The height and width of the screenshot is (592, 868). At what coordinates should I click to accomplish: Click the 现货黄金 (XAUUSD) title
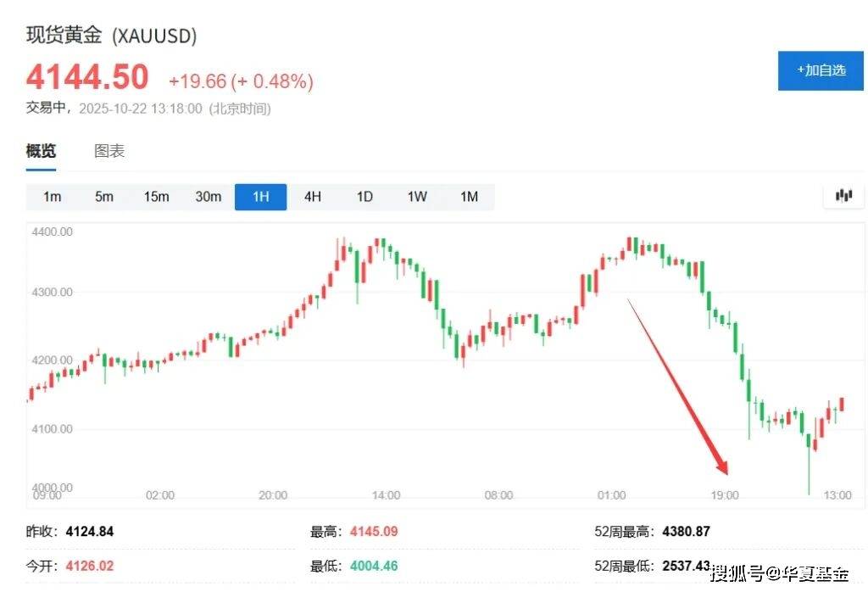112,36
